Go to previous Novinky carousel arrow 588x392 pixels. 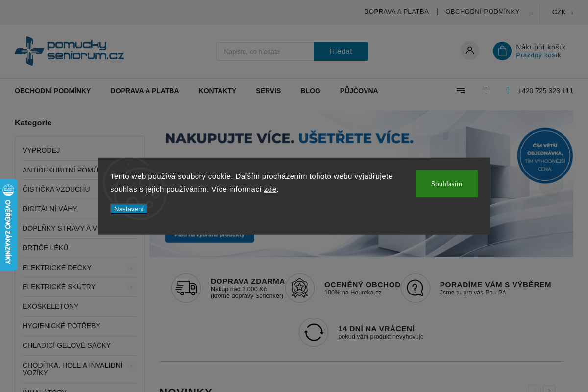[535, 390]
